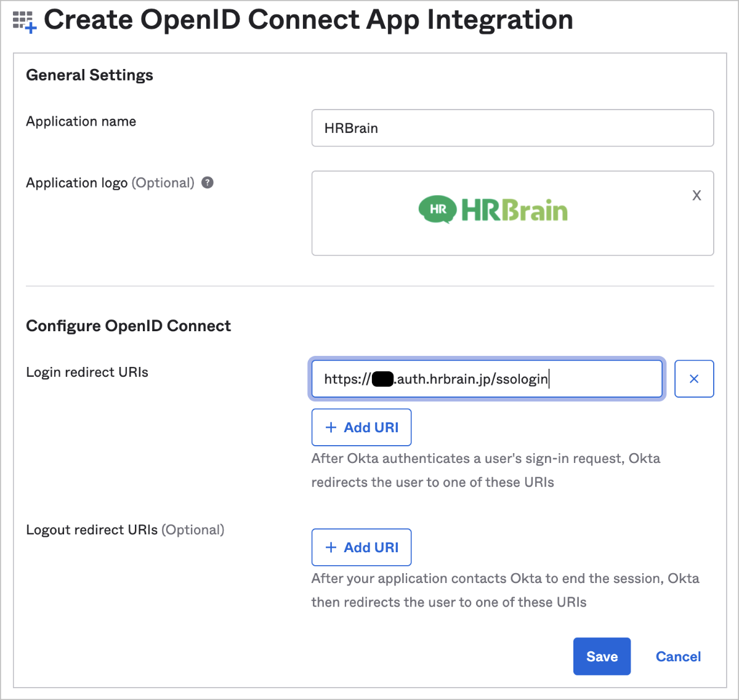Click the General Settings section heading
739x700 pixels.
click(x=89, y=74)
